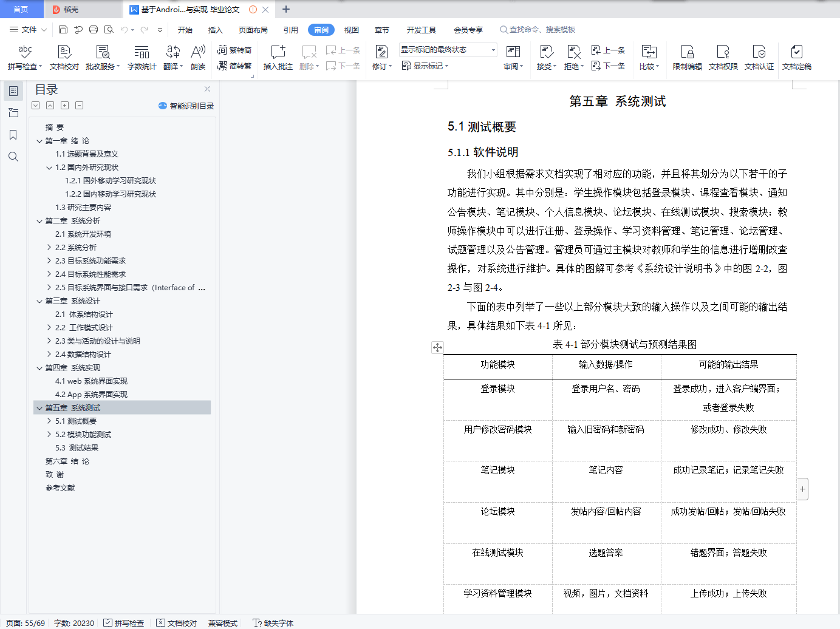Image resolution: width=840 pixels, height=629 pixels.
Task: Click the 字数: 20230 word count in the status bar
Action: (x=74, y=623)
